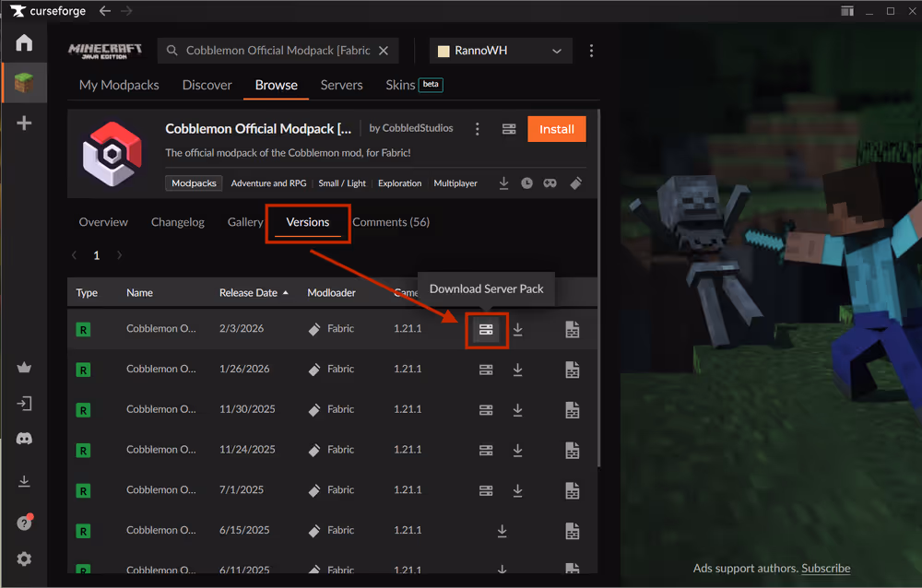Download server pack for 11/30/2025 version
This screenshot has width=922, height=588.
486,410
